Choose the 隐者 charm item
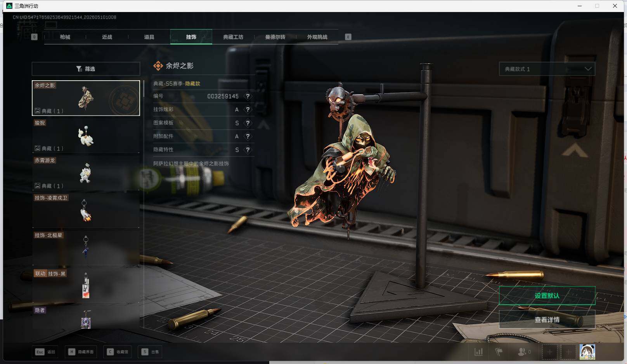The image size is (627, 364). [x=86, y=317]
